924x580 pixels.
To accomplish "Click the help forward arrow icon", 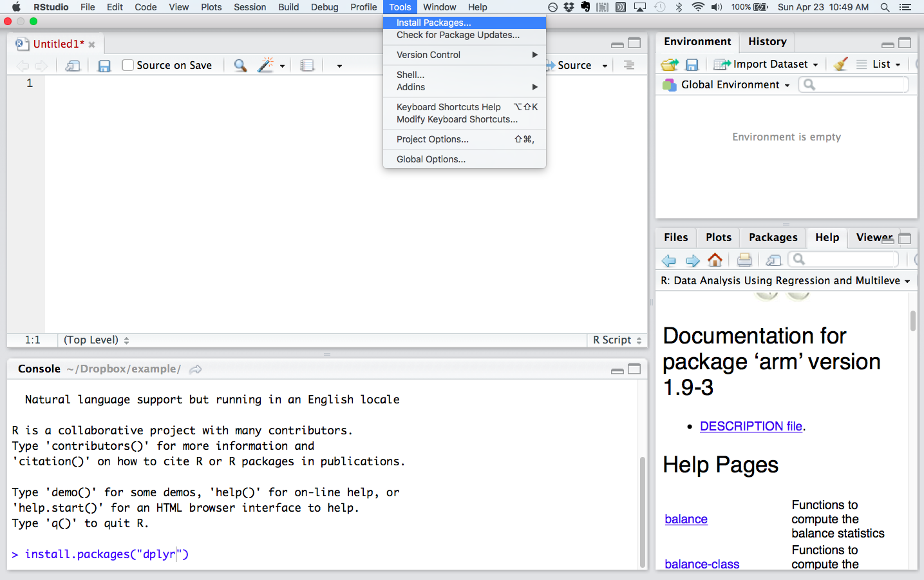I will [692, 260].
